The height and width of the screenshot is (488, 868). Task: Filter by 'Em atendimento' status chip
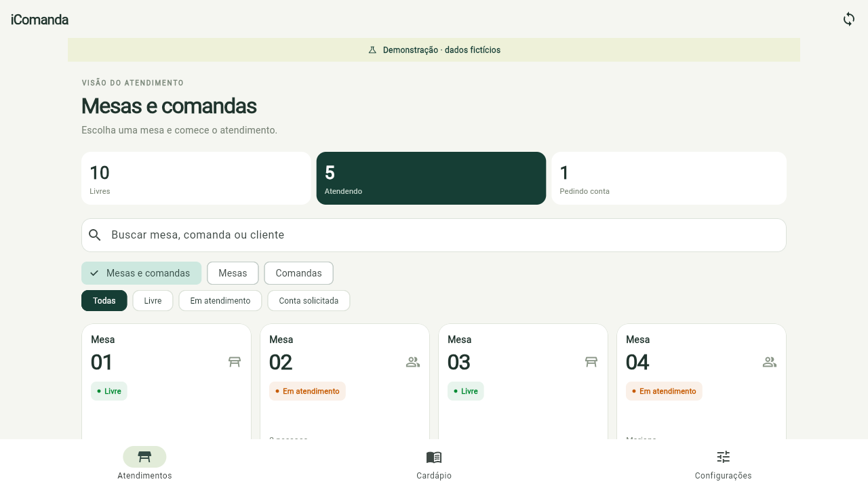click(x=220, y=301)
